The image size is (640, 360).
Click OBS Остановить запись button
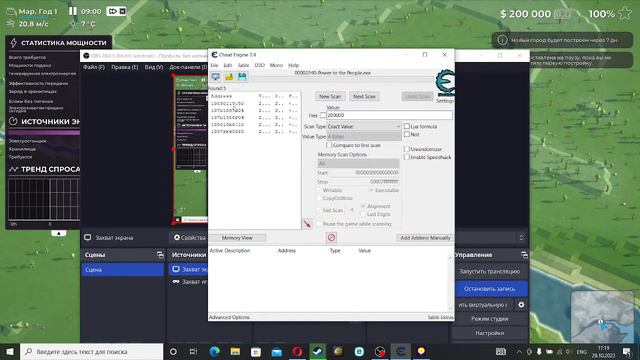(489, 289)
